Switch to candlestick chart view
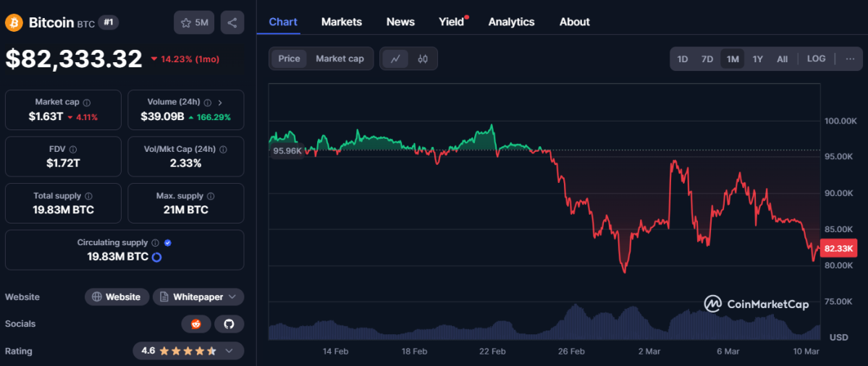 pyautogui.click(x=423, y=59)
